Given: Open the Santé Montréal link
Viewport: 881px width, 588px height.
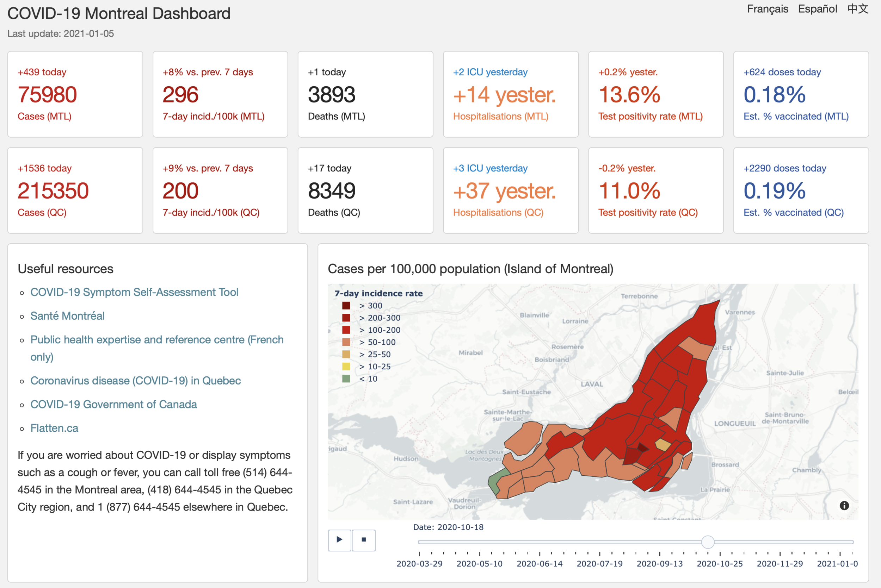Looking at the screenshot, I should pos(68,316).
